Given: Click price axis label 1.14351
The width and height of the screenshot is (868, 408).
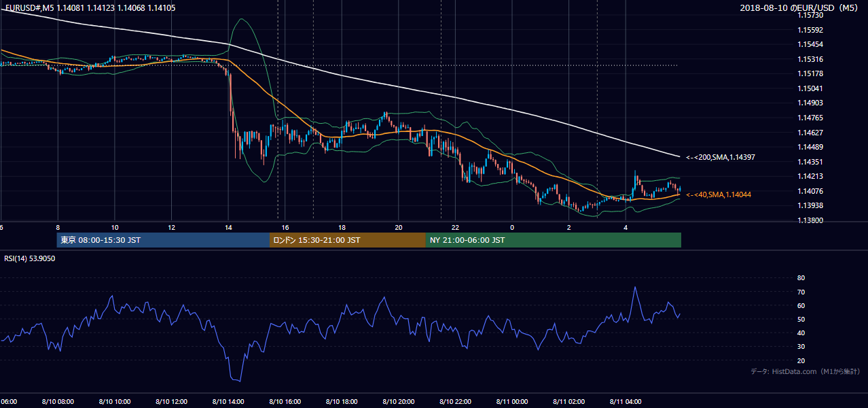Looking at the screenshot, I should (810, 162).
